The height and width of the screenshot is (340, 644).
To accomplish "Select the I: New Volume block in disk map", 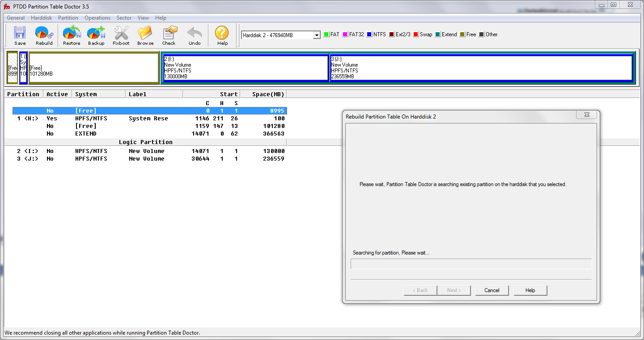I will pos(246,68).
